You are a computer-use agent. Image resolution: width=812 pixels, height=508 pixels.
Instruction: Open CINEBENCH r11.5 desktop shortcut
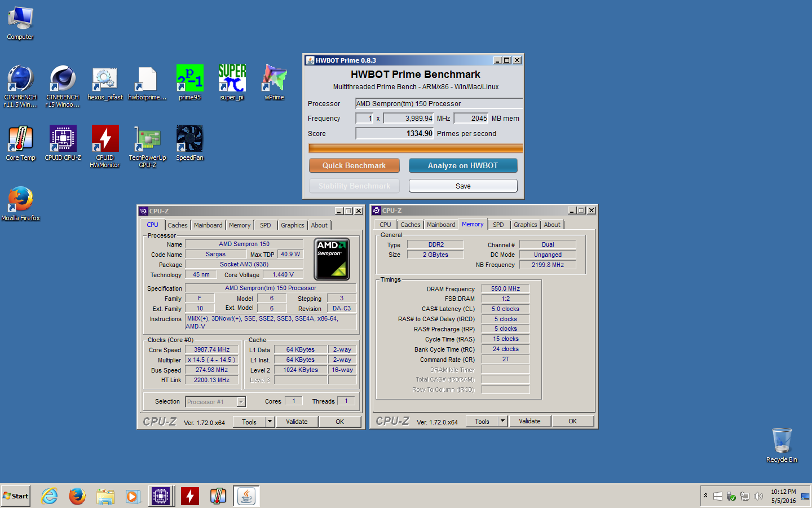click(x=20, y=86)
